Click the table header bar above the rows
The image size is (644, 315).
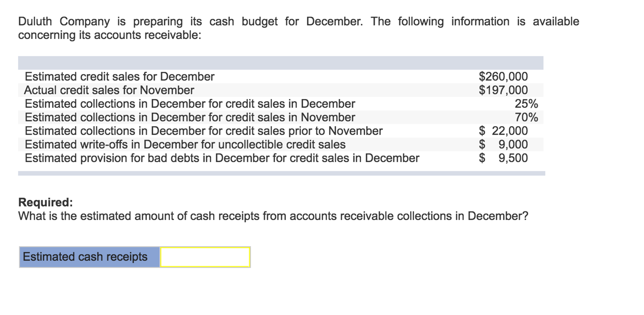[280, 62]
